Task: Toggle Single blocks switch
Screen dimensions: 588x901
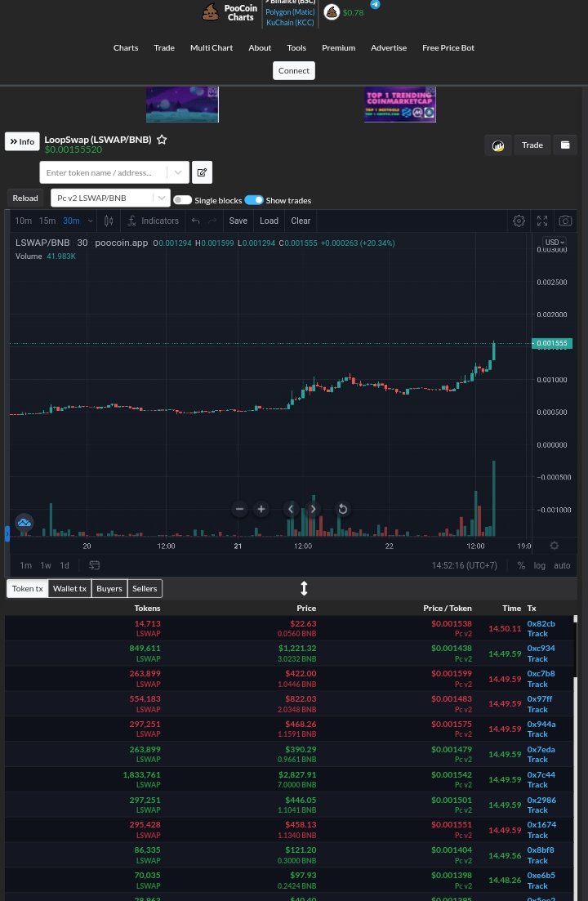Action: click(183, 200)
